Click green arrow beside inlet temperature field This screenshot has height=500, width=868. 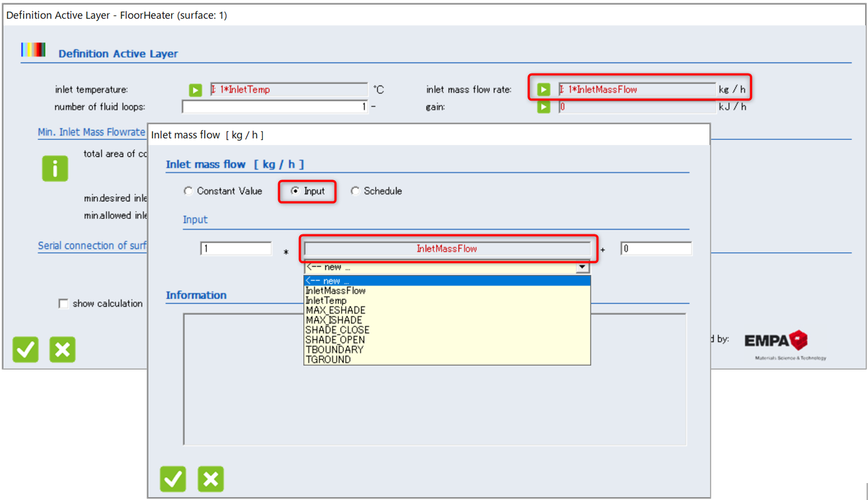(195, 90)
